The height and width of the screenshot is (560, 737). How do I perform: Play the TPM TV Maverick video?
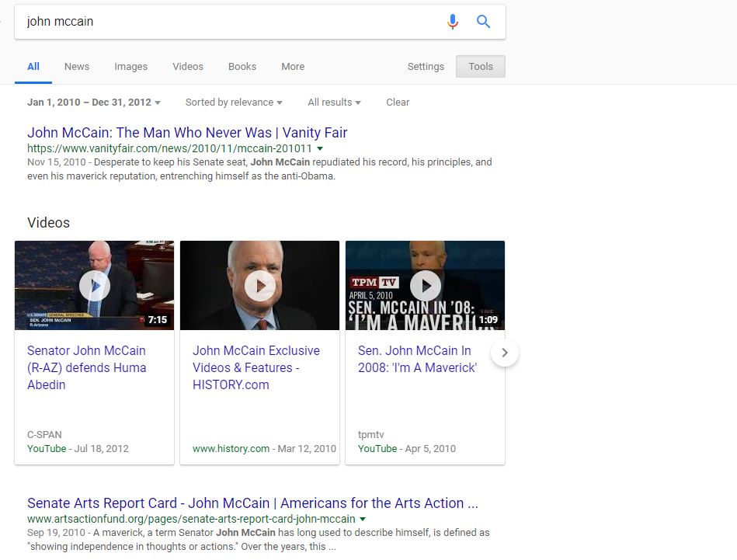pyautogui.click(x=425, y=286)
